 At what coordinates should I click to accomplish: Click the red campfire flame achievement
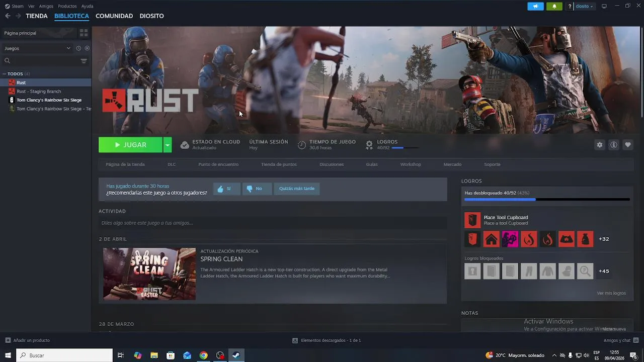[x=529, y=239]
